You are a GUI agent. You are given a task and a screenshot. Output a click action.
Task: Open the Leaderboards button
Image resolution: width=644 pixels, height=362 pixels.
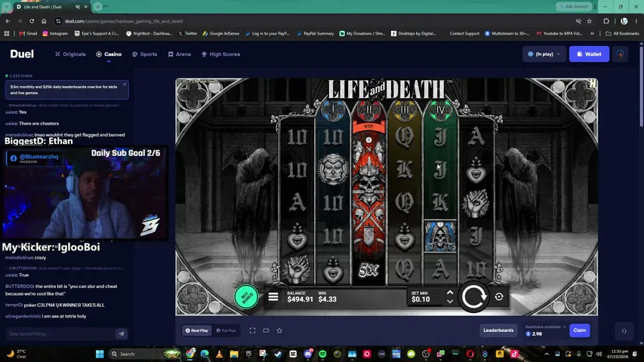(498, 330)
